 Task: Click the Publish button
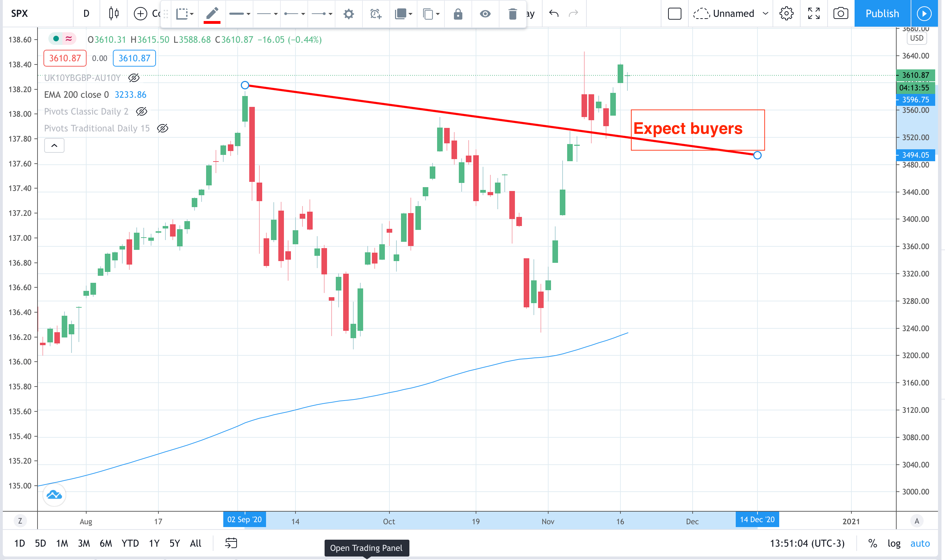(882, 14)
